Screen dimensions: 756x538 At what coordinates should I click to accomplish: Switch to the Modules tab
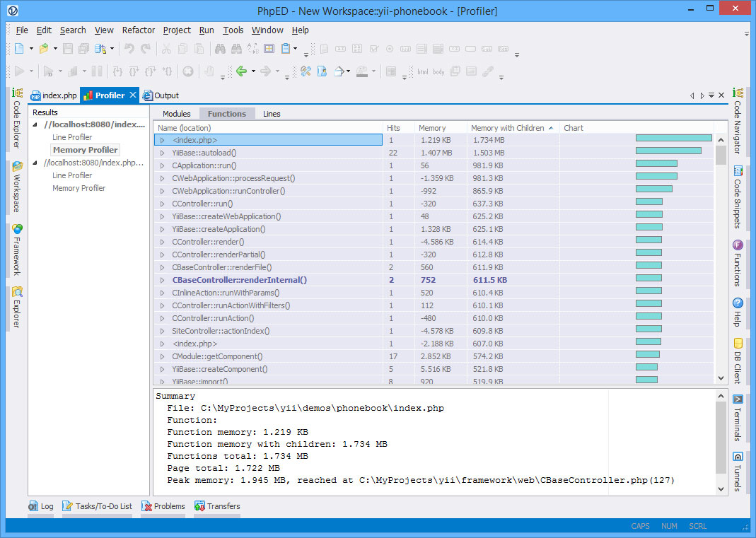(x=176, y=114)
